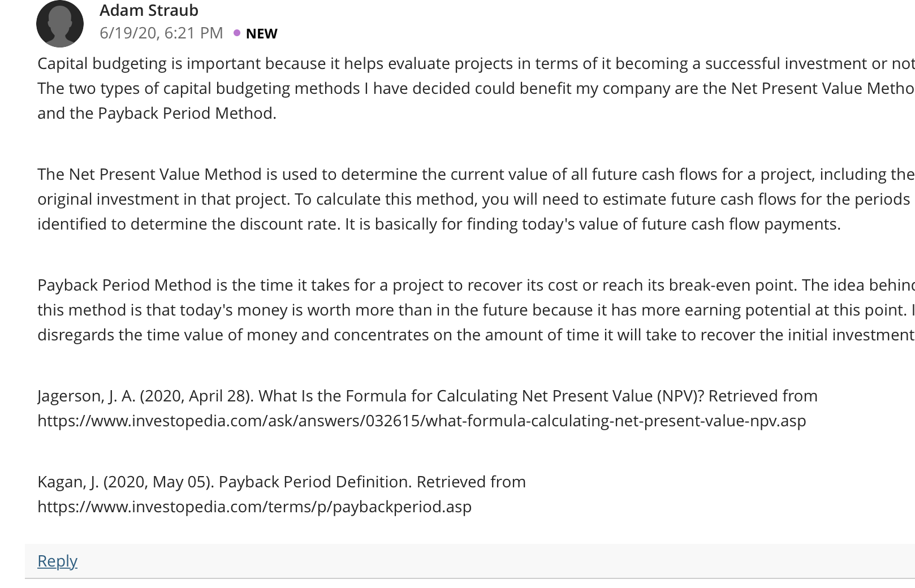Click the line starting 'The Net Present Value Method is used'

point(476,174)
